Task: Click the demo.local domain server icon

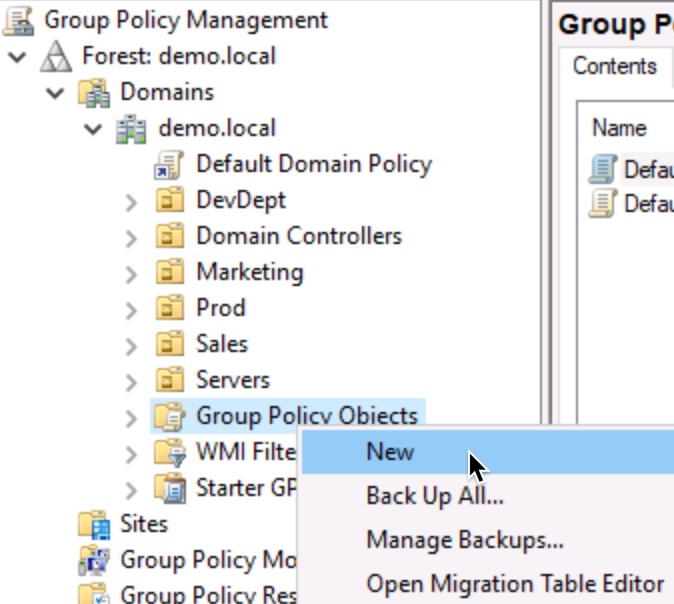Action: tap(131, 129)
